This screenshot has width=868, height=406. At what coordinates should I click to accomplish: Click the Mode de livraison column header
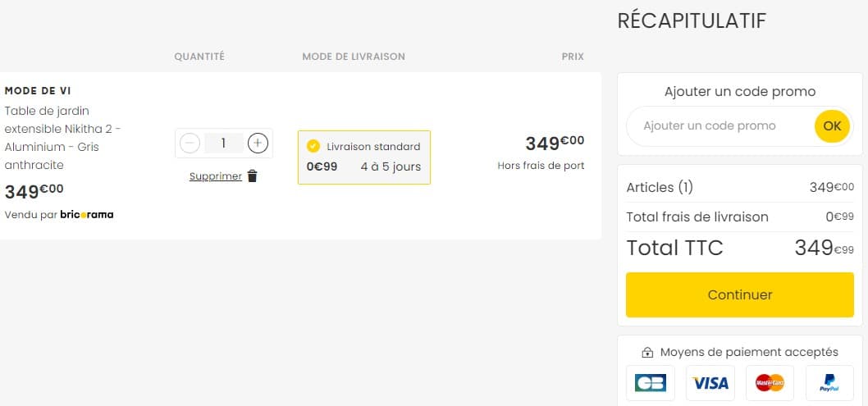point(354,57)
